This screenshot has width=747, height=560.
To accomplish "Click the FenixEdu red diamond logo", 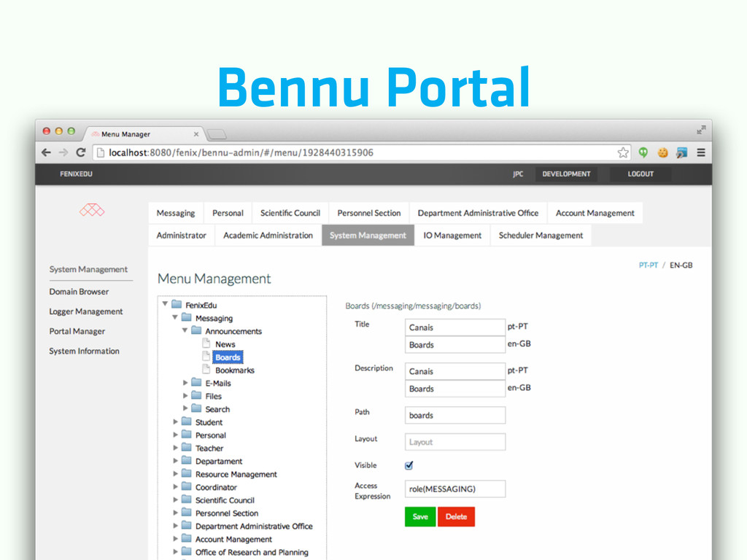I will tap(92, 210).
